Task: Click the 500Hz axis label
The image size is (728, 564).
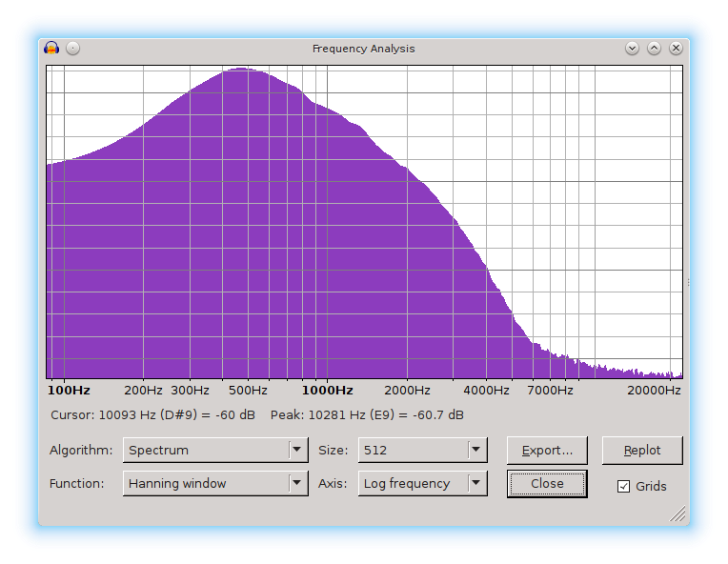Action: click(x=248, y=391)
